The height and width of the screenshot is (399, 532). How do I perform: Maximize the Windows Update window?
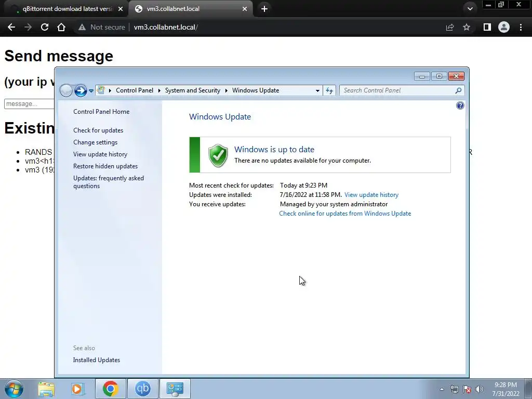click(x=439, y=76)
